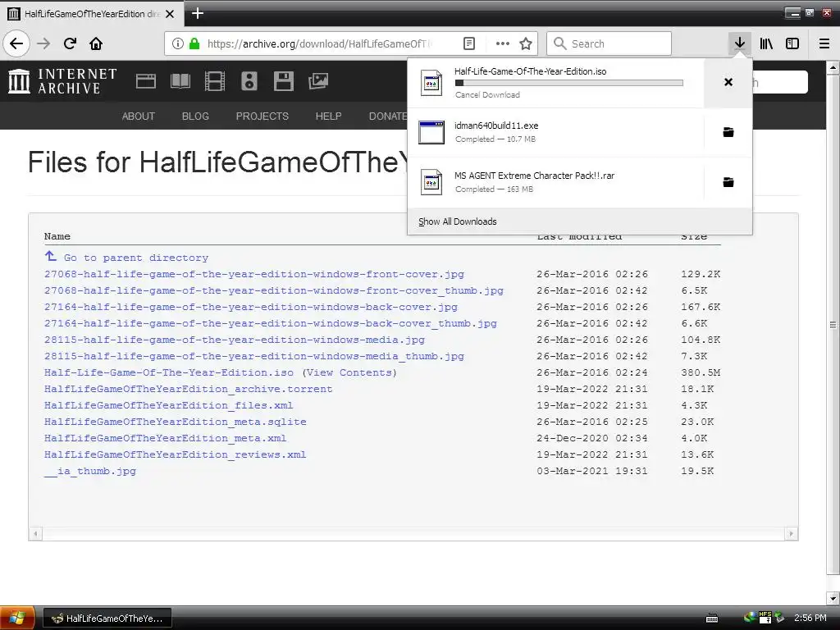Click the Internet Archive logo
The image size is (840, 630).
tap(62, 81)
